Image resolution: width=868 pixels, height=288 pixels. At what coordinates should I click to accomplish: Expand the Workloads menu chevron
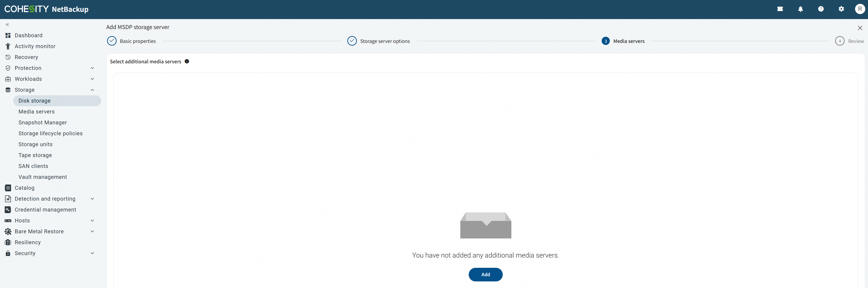(92, 79)
